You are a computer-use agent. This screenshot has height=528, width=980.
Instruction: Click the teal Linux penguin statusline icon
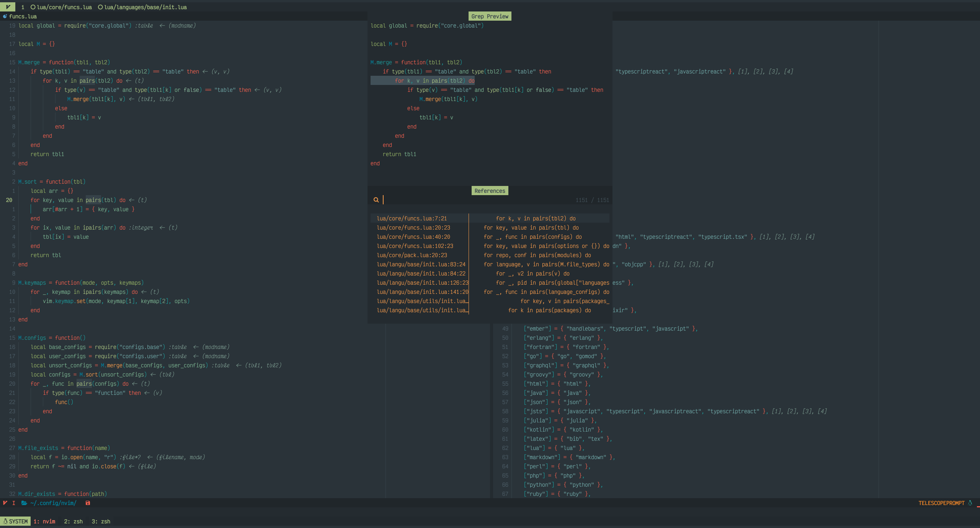click(x=970, y=503)
